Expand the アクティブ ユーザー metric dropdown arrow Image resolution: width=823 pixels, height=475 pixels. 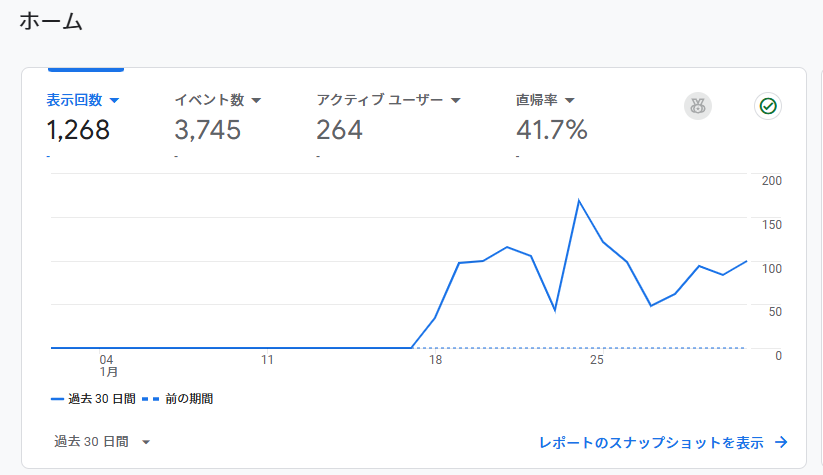click(x=455, y=101)
